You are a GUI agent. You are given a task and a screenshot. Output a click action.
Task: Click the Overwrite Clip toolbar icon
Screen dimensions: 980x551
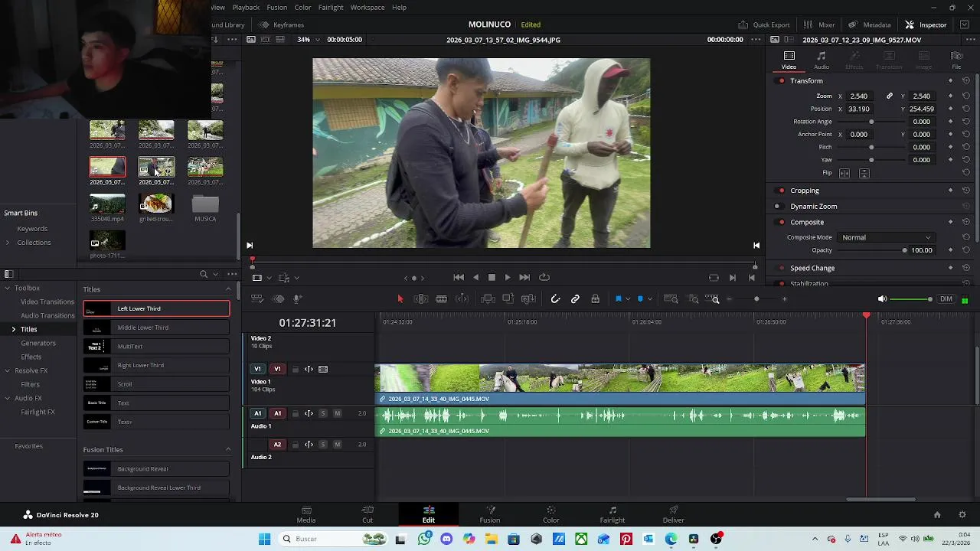[x=508, y=299]
